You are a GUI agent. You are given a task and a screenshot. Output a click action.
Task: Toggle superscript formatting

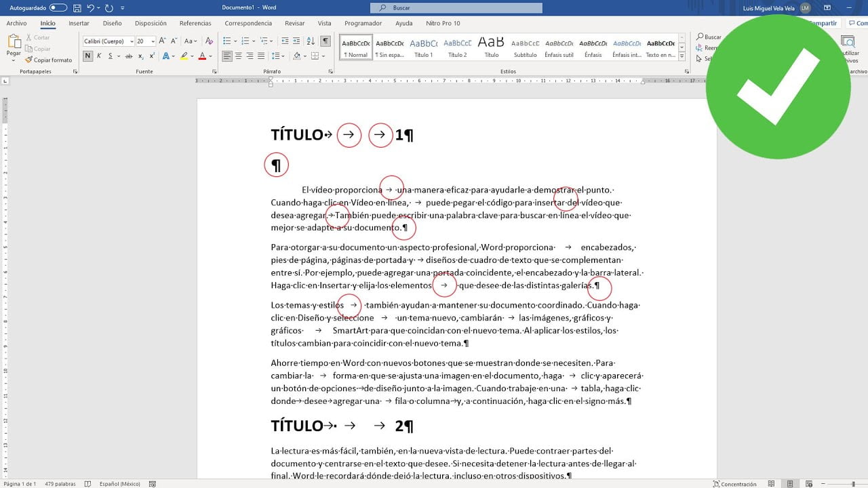(x=151, y=56)
